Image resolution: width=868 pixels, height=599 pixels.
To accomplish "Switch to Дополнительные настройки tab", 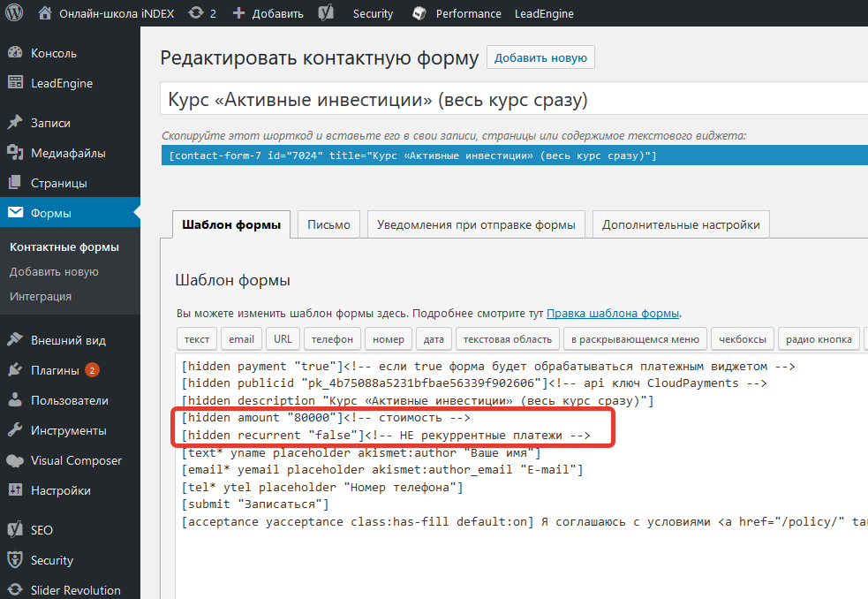I will pyautogui.click(x=681, y=224).
